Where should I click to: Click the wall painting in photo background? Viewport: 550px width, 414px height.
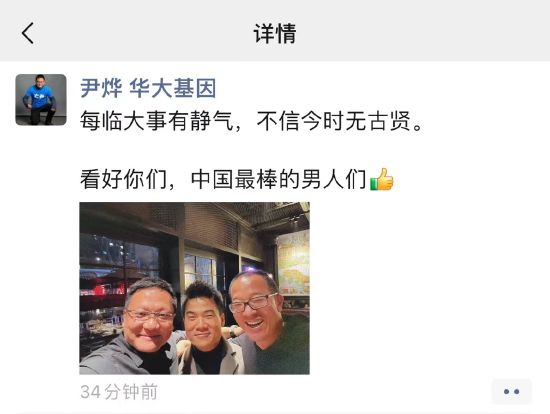pos(293,264)
